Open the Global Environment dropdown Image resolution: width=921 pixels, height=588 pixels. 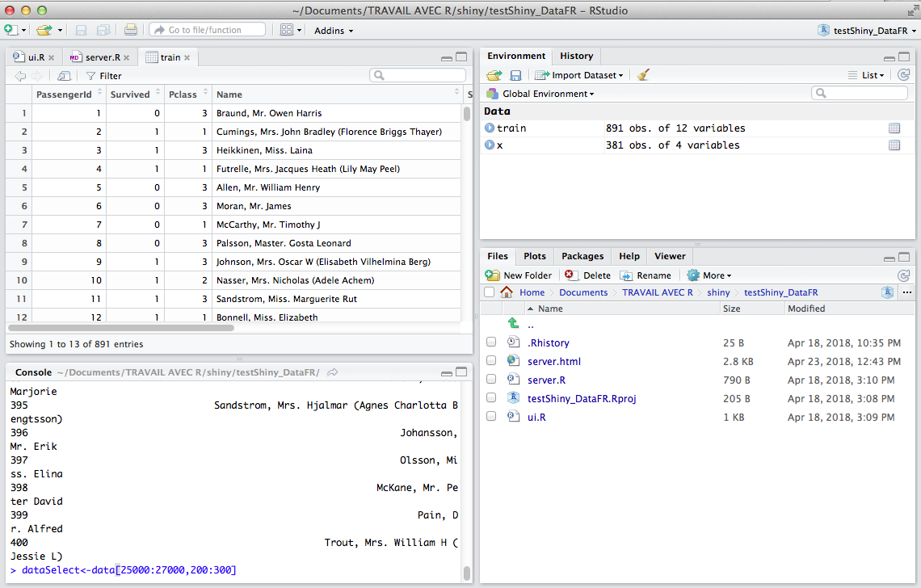(x=541, y=94)
